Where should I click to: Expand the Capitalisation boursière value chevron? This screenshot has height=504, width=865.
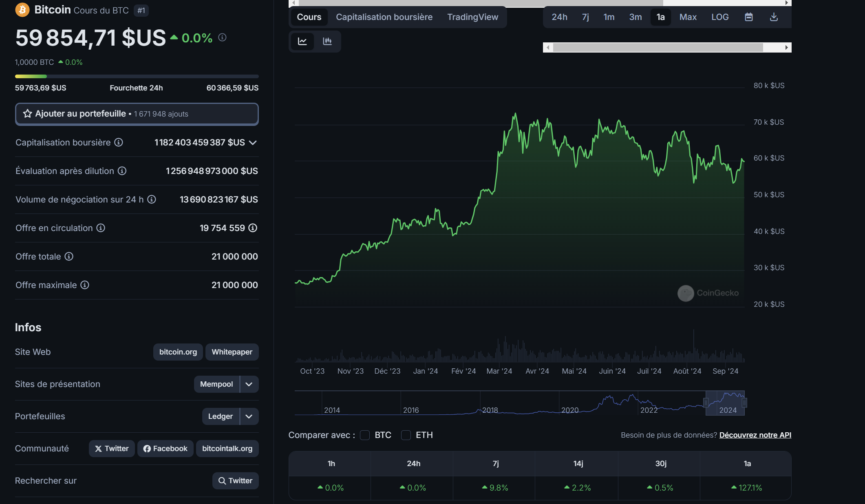click(253, 143)
